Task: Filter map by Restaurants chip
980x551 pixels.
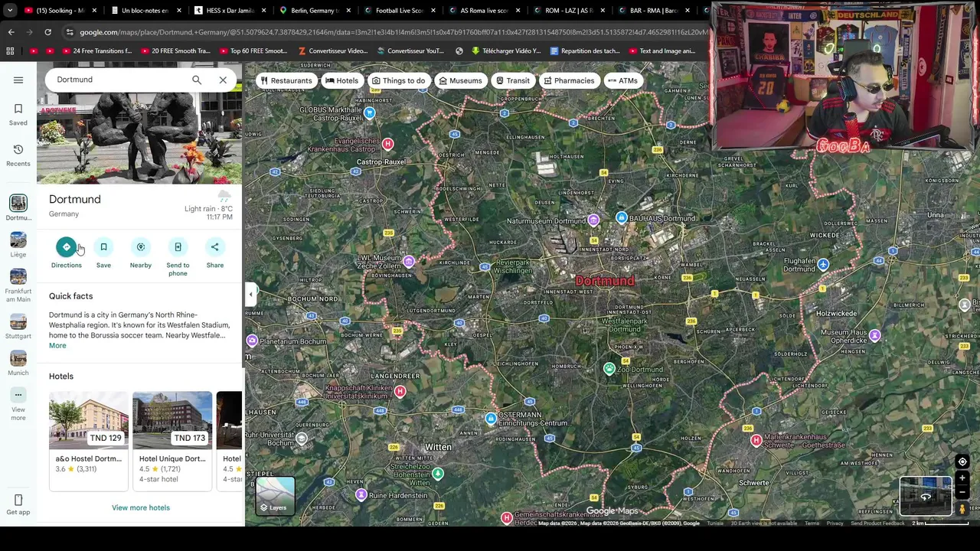Action: [286, 80]
